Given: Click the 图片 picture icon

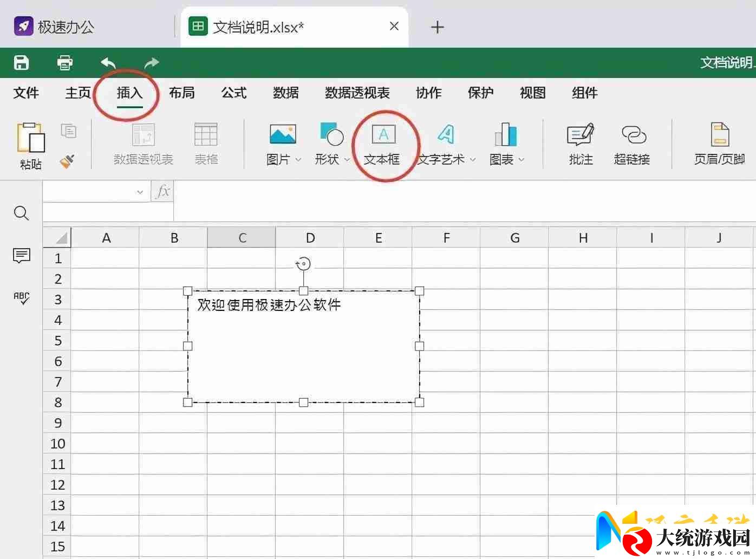Looking at the screenshot, I should pyautogui.click(x=283, y=134).
